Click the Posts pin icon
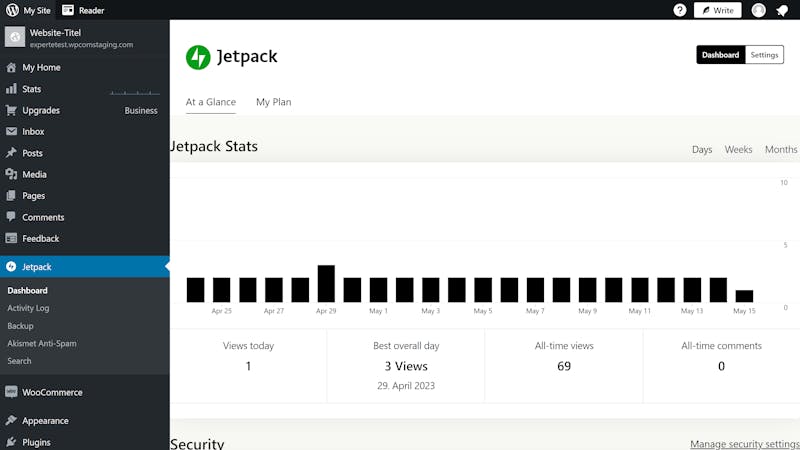 tap(11, 153)
